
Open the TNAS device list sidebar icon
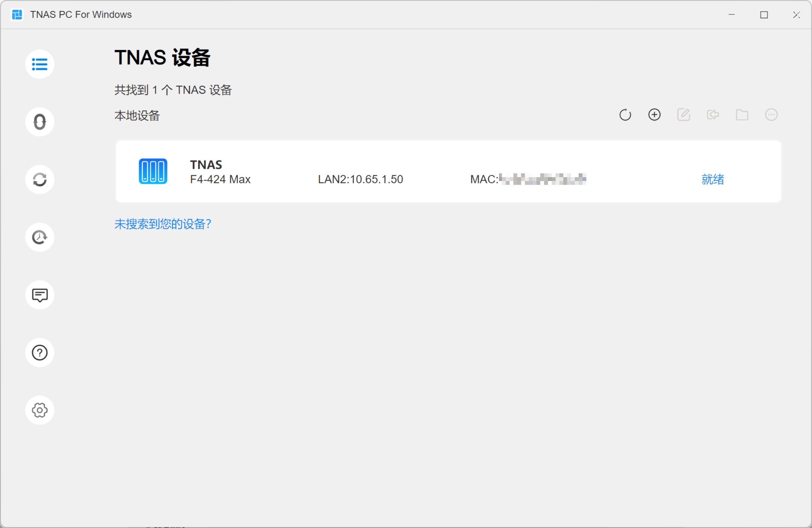[40, 64]
